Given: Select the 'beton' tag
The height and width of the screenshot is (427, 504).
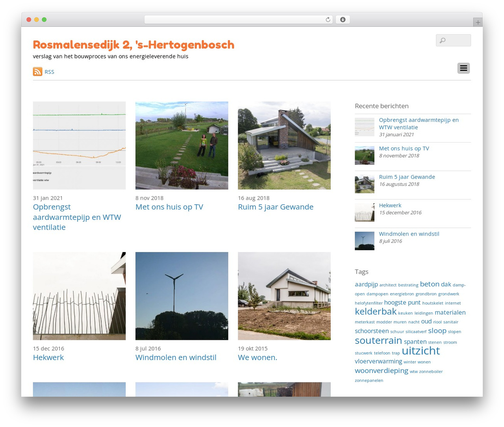Looking at the screenshot, I should pyautogui.click(x=430, y=284).
